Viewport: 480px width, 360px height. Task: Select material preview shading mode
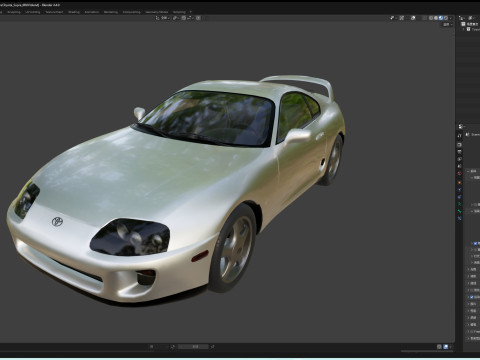441,18
